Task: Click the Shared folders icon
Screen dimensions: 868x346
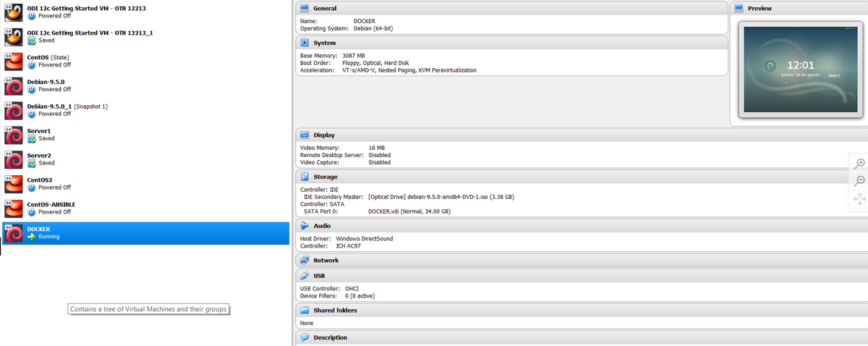Action: pyautogui.click(x=305, y=310)
